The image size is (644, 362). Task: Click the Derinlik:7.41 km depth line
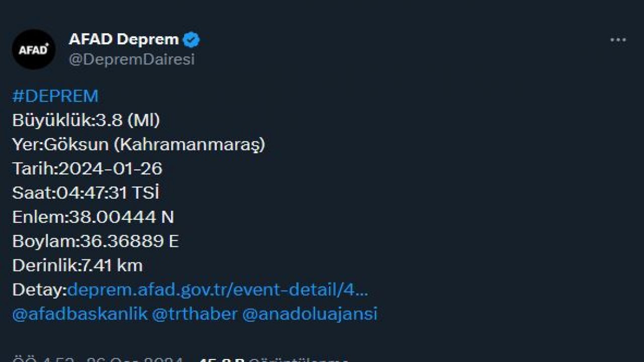click(78, 266)
